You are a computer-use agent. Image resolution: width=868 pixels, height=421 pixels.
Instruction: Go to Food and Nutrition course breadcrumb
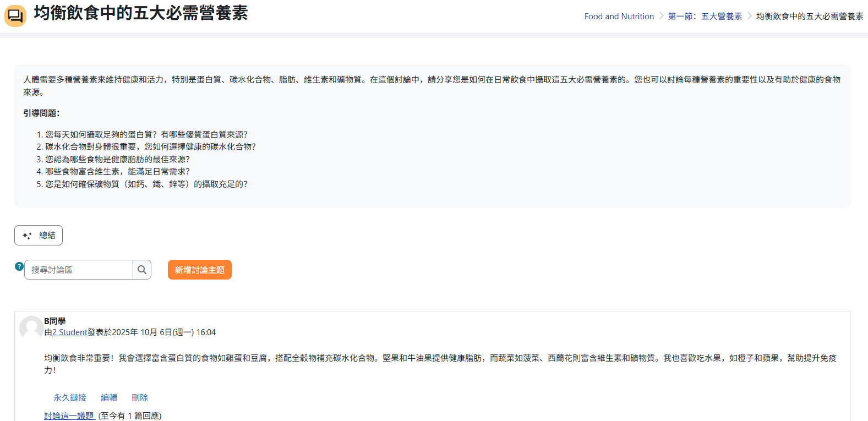pyautogui.click(x=619, y=17)
